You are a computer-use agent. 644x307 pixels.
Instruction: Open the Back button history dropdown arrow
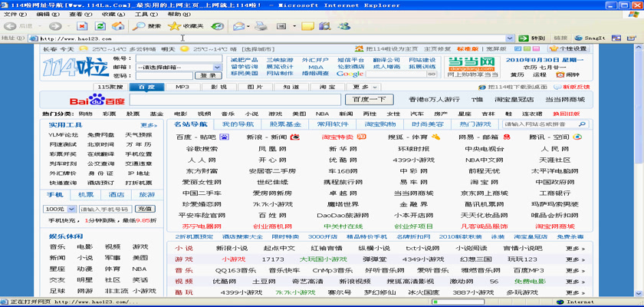pos(39,26)
